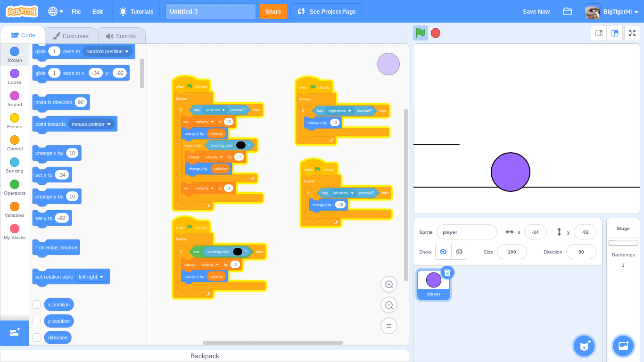The height and width of the screenshot is (362, 644).
Task: Click the new sprite cat icon
Action: 584,346
